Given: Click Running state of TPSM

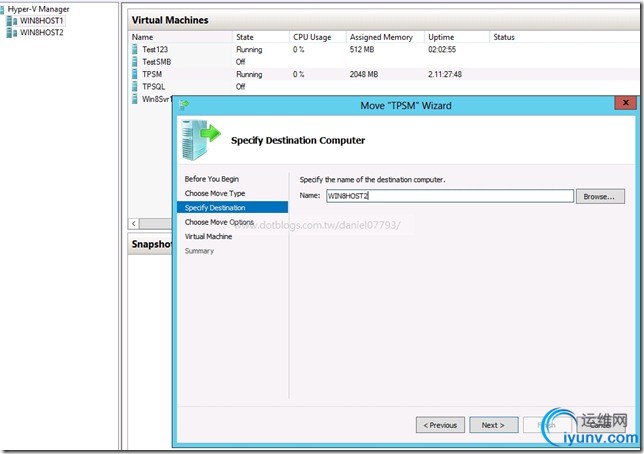Looking at the screenshot, I should (249, 74).
